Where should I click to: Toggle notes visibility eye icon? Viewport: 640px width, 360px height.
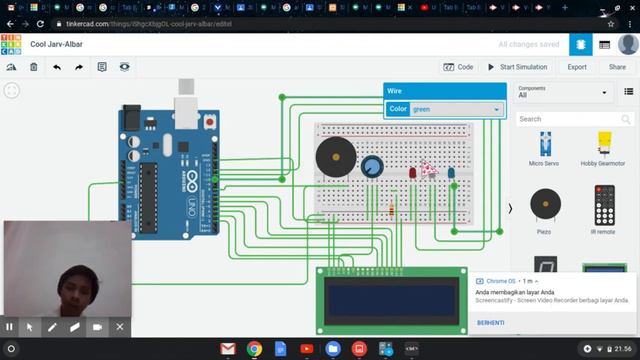click(124, 67)
